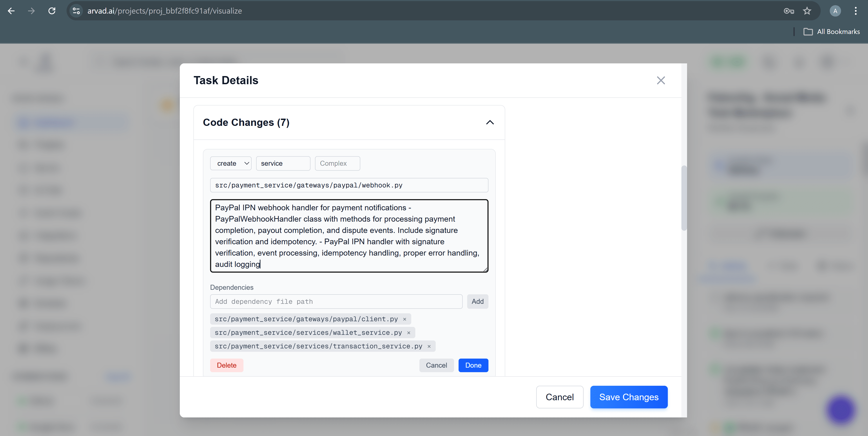Reload the page with refresh icon
Screen dimensions: 868x436
coord(52,11)
